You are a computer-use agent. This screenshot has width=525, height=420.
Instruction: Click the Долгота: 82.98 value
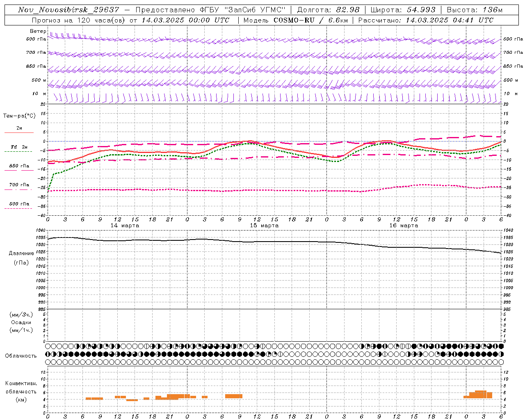pyautogui.click(x=328, y=10)
